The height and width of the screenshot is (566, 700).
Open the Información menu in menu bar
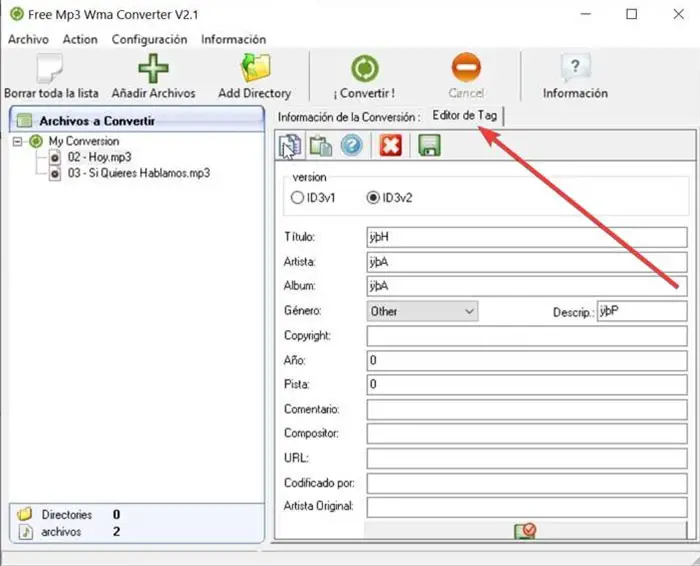click(x=233, y=40)
